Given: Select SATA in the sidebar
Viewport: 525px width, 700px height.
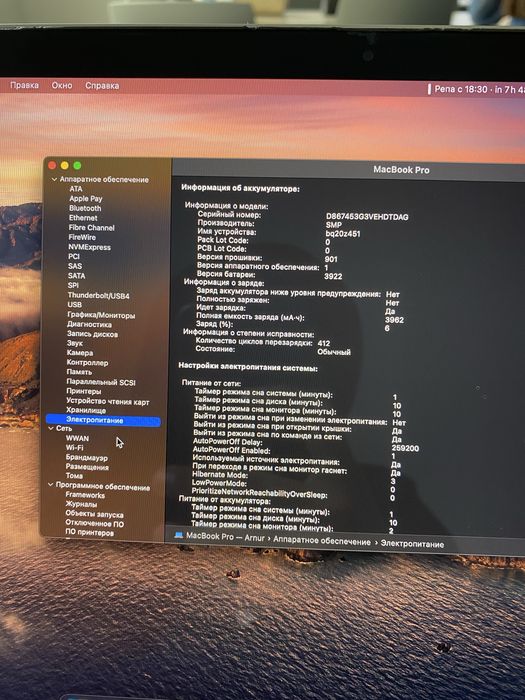Looking at the screenshot, I should click(x=76, y=276).
